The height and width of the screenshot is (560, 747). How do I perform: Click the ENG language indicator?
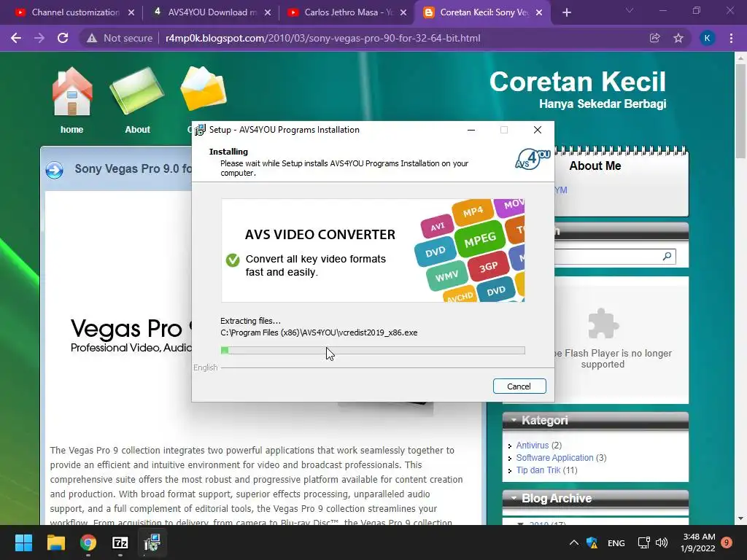(x=616, y=542)
